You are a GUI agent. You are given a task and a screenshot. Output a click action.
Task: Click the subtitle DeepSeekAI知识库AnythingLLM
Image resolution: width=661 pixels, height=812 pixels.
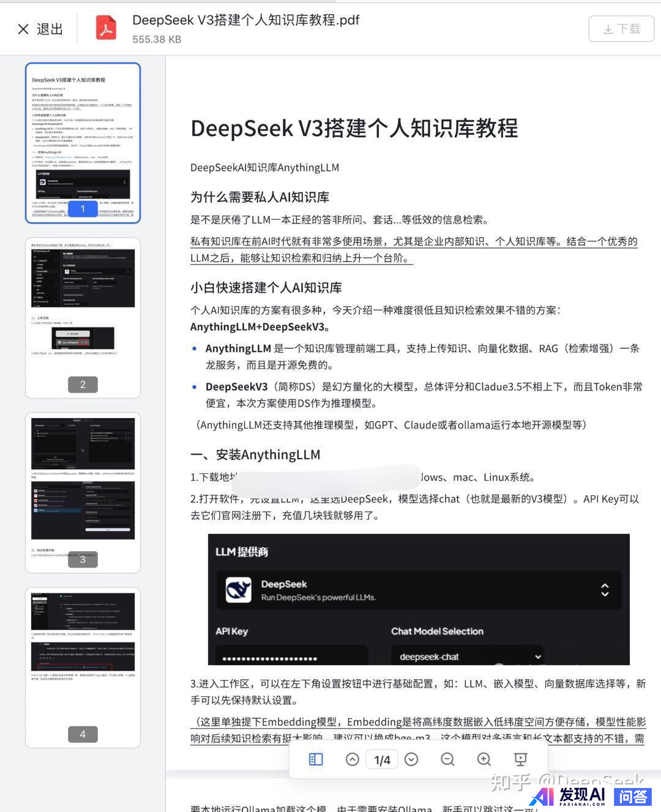coord(264,167)
